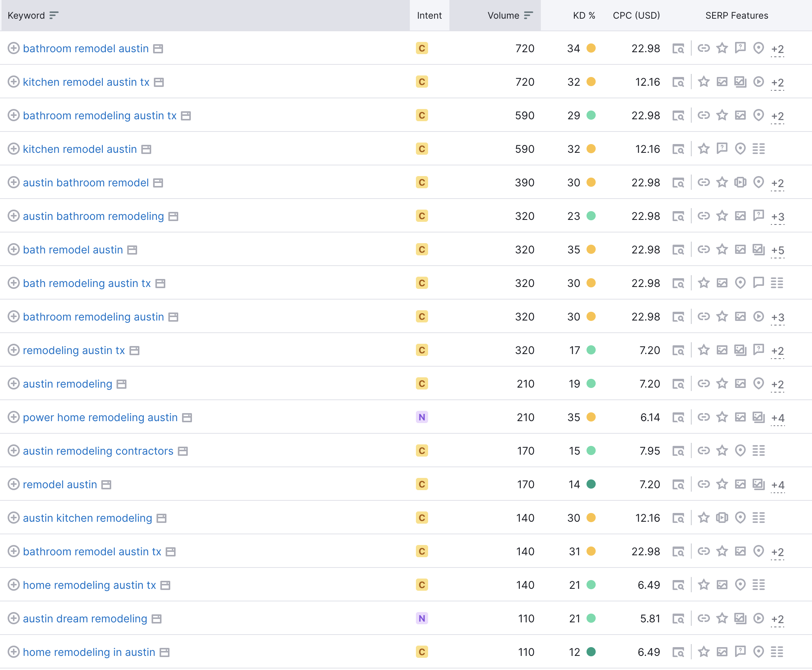Image resolution: width=812 pixels, height=670 pixels.
Task: Click the Video SERP feature icon for "kitchen remodel austin tx"
Action: (x=758, y=82)
